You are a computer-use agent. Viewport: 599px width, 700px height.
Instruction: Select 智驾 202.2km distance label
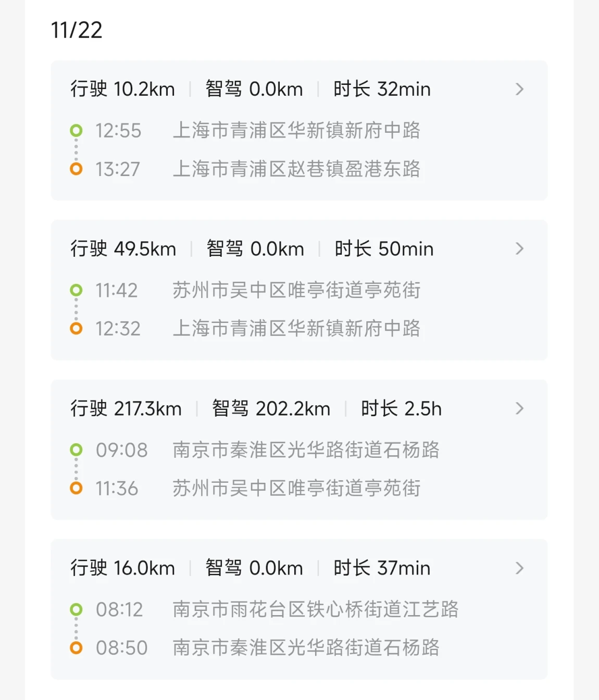(271, 409)
